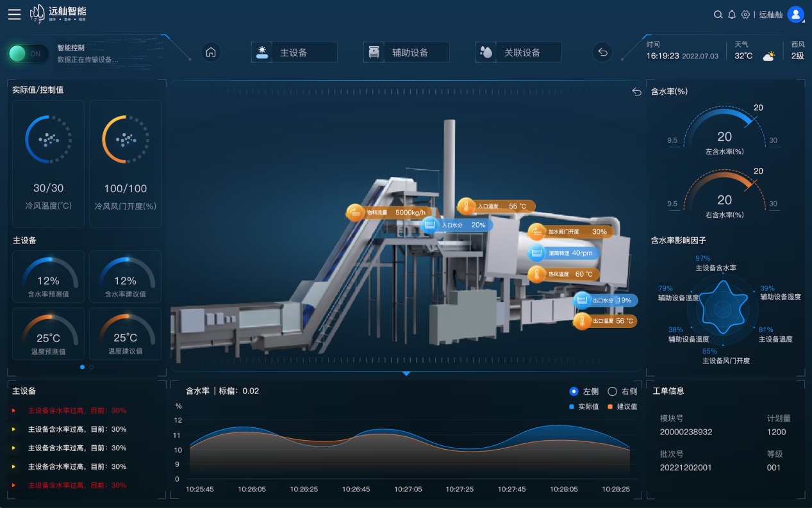This screenshot has height=508, width=812.
Task: Toggle 实际值 legend series
Action: click(x=584, y=407)
